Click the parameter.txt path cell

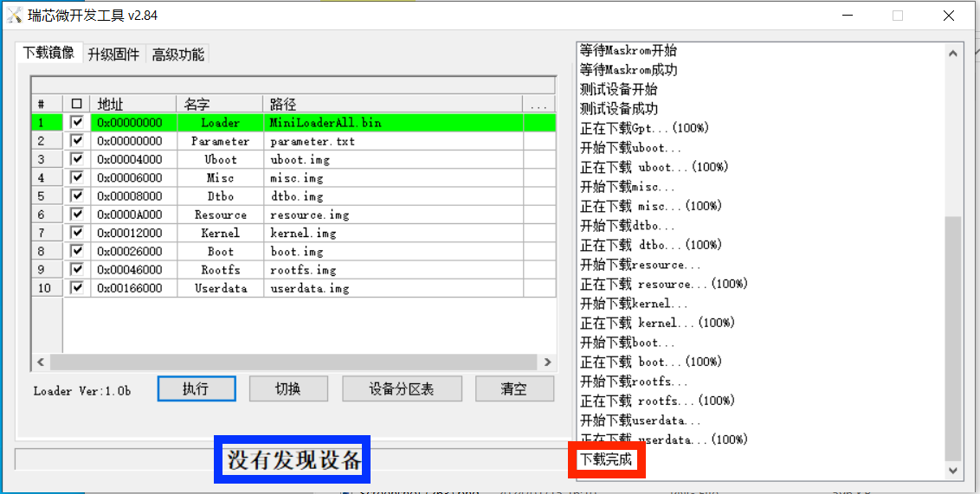click(393, 141)
